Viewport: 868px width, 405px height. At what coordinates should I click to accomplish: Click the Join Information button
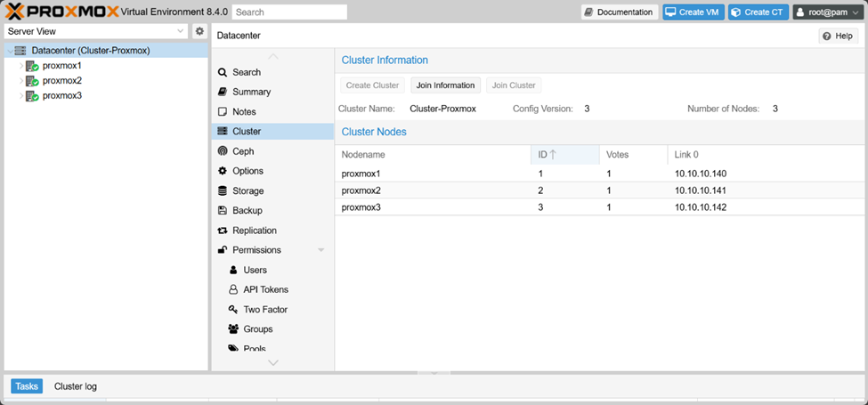pos(445,85)
